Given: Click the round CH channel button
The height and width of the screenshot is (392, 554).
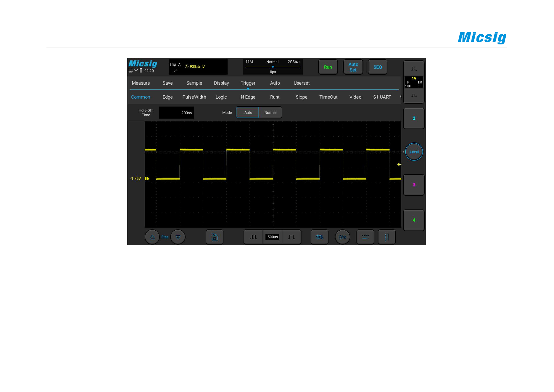Looking at the screenshot, I should click(342, 237).
